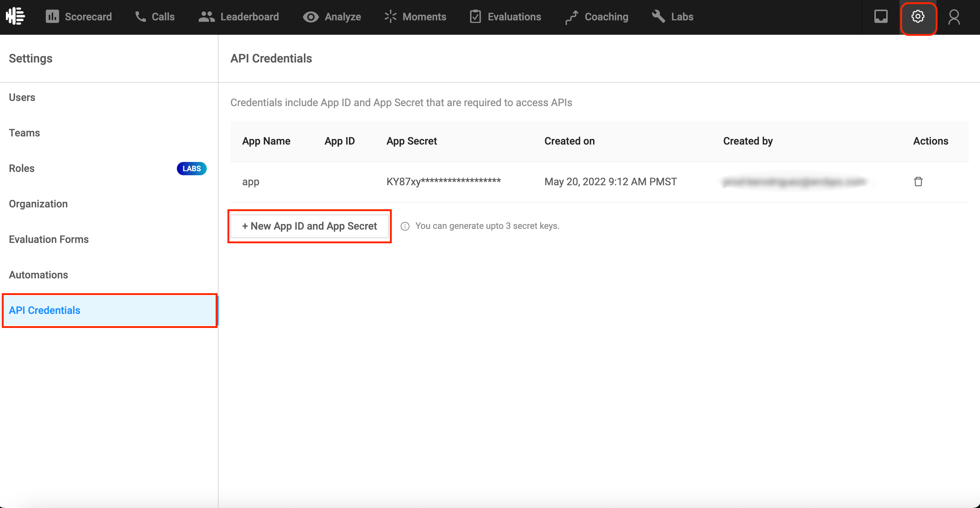Viewport: 980px width, 508px height.
Task: Click the app logo in top-left
Action: [x=15, y=16]
